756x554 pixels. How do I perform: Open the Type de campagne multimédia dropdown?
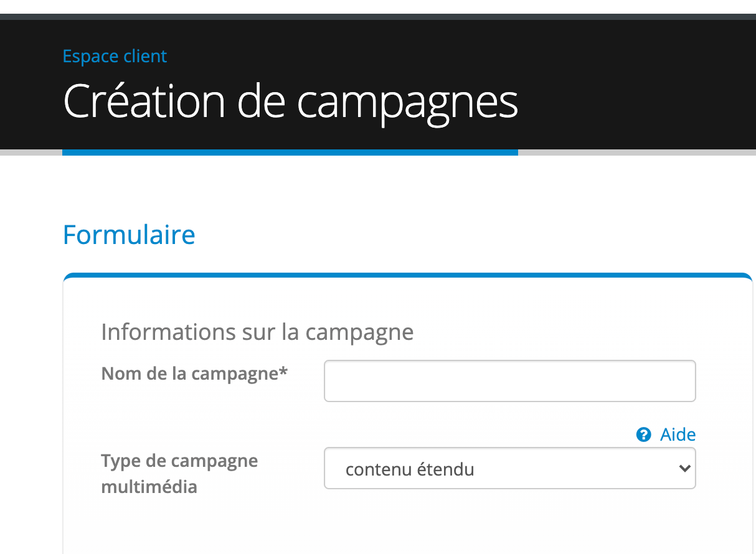pos(509,469)
